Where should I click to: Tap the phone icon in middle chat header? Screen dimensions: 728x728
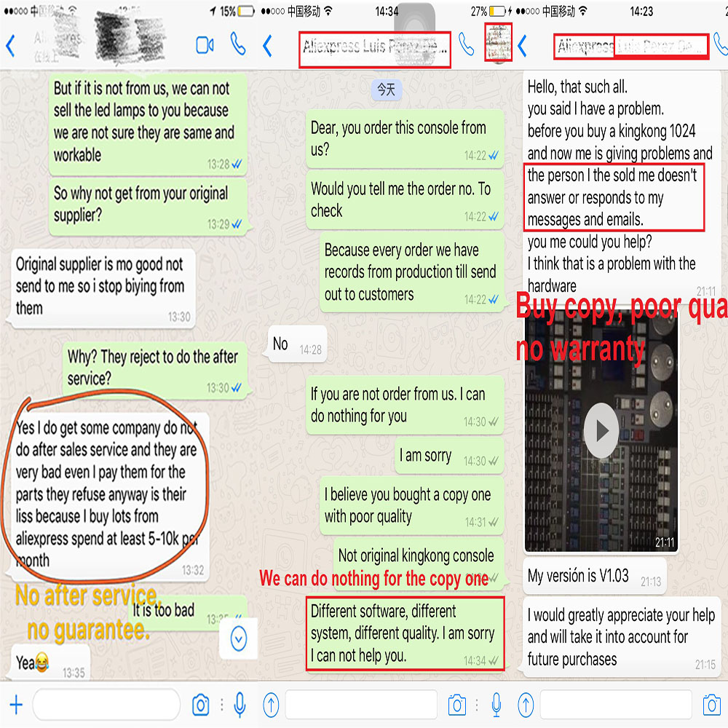pos(466,44)
